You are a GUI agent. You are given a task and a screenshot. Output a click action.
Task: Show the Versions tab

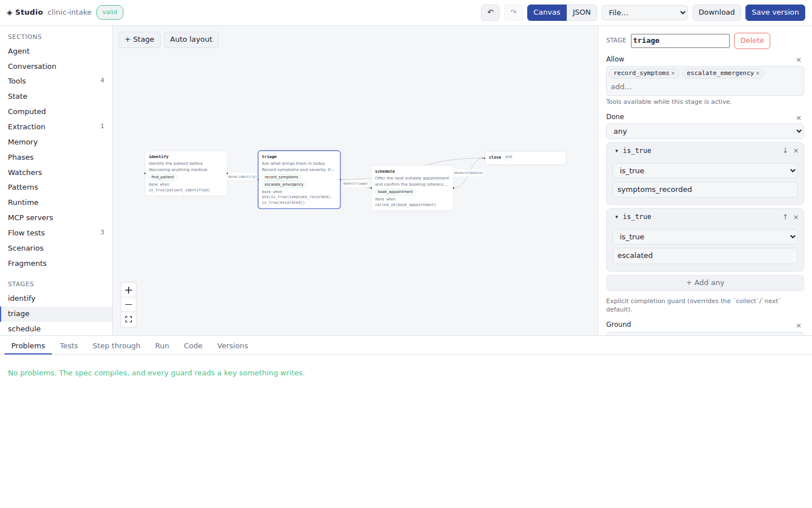point(232,346)
